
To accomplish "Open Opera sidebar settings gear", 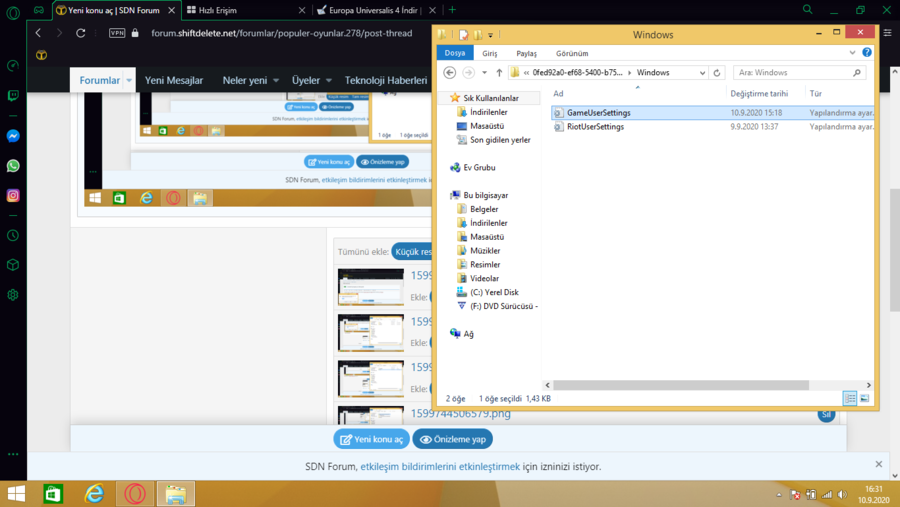I will (13, 295).
